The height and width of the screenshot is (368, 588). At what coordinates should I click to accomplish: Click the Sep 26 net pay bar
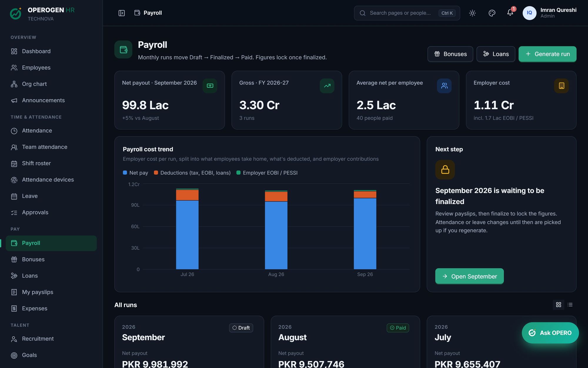tap(365, 234)
